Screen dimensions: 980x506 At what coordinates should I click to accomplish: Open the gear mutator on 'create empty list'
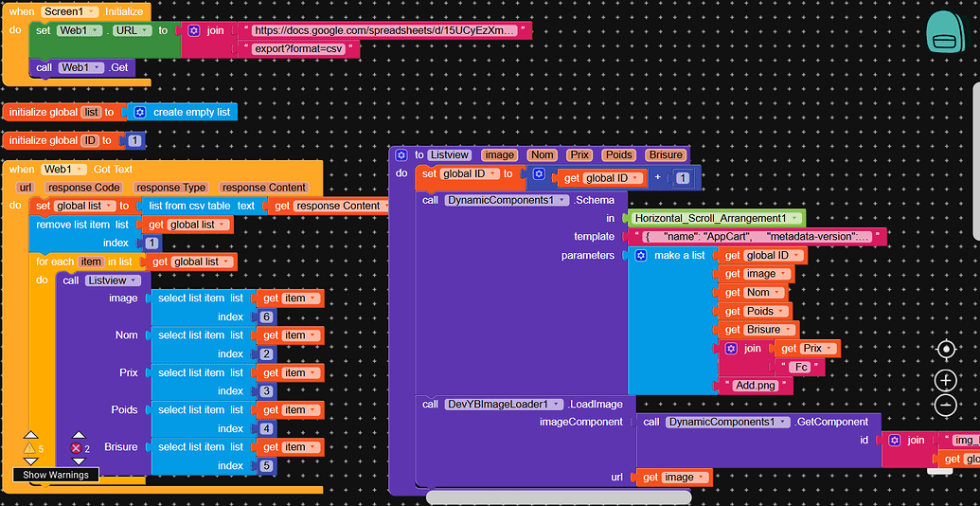click(x=139, y=112)
